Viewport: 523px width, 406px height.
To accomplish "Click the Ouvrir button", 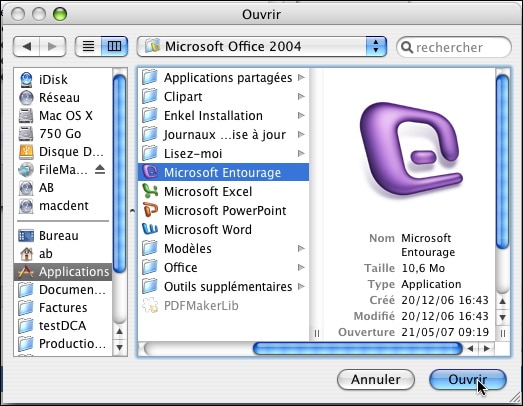I will pyautogui.click(x=468, y=379).
